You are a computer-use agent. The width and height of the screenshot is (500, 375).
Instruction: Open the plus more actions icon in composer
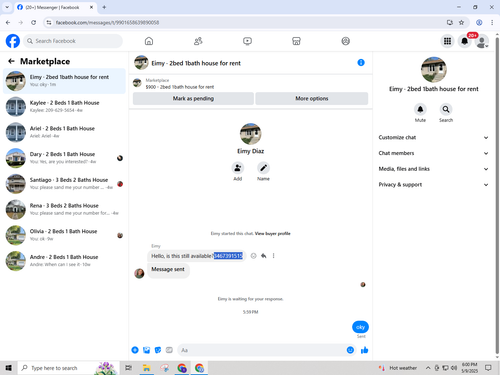click(135, 350)
